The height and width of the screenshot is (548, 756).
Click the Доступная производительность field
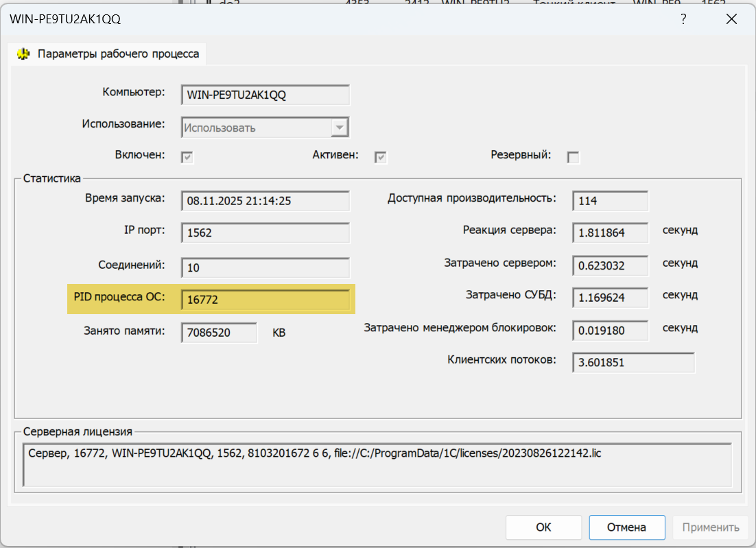point(610,201)
